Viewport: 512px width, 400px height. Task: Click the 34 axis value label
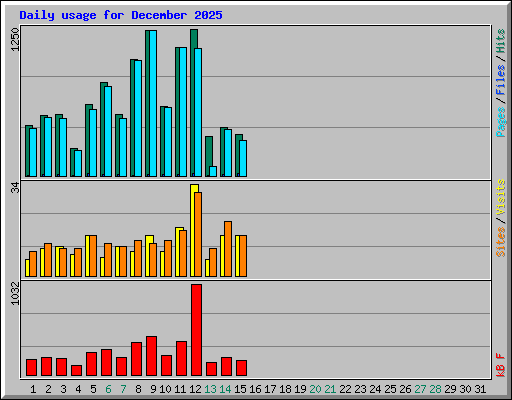coord(15,188)
